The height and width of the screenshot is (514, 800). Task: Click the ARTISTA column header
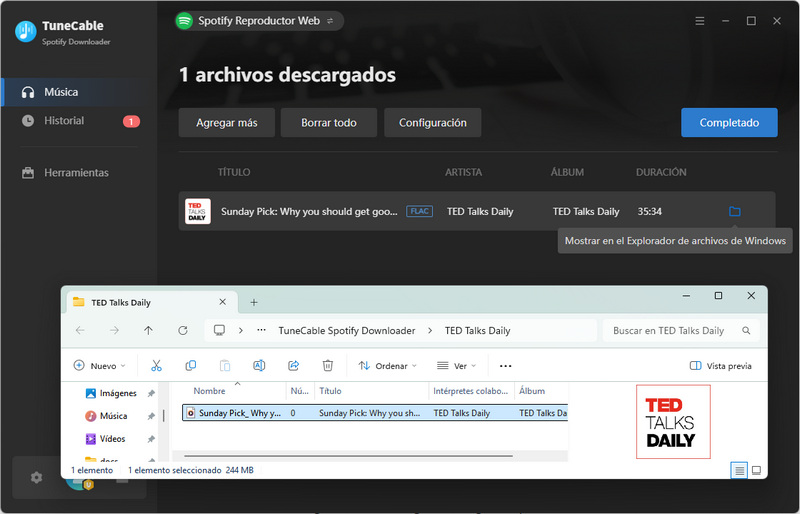[463, 172]
